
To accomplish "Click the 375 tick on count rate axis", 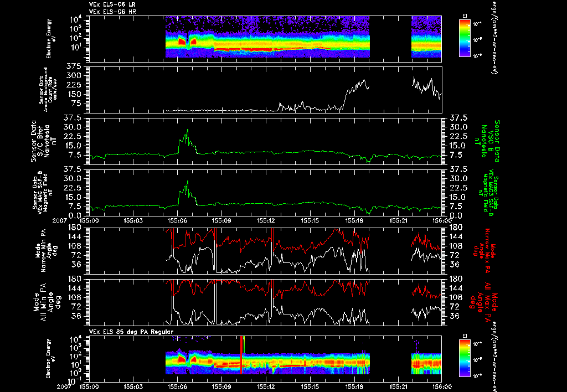I will (x=73, y=66).
